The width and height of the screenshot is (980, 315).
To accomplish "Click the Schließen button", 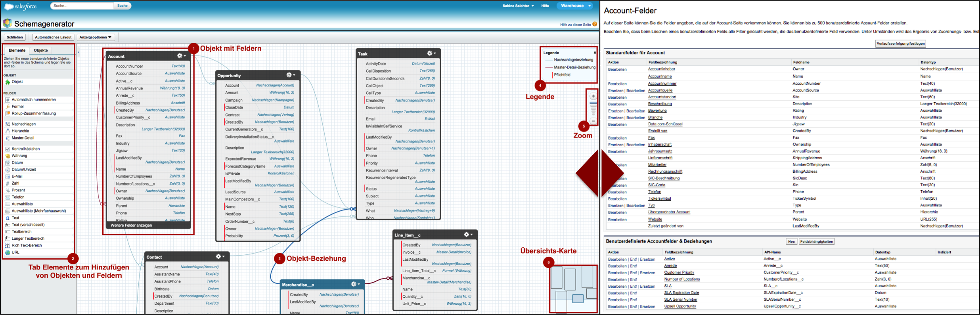I will tap(15, 37).
